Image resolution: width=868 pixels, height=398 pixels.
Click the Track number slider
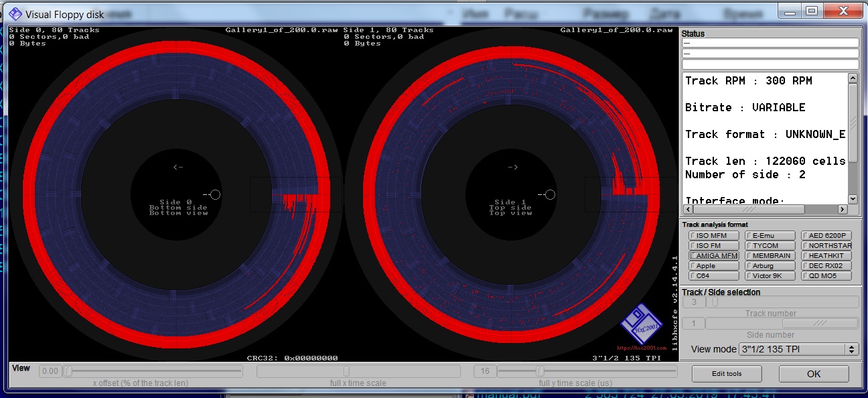click(715, 302)
